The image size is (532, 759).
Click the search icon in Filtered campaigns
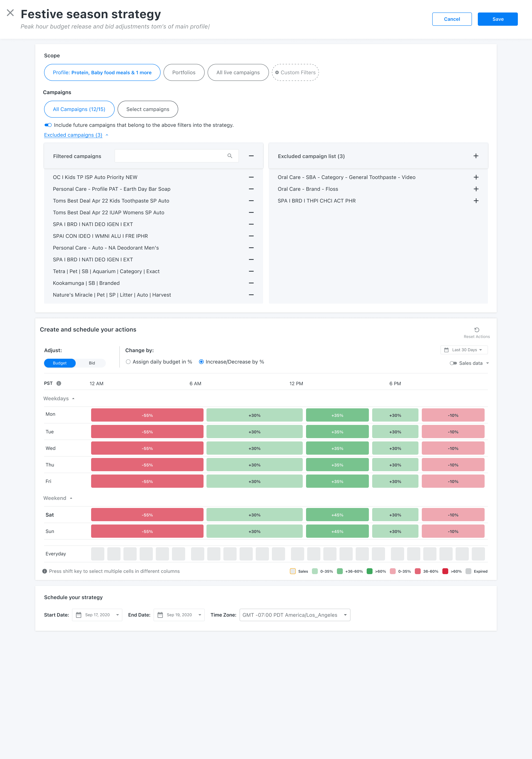pyautogui.click(x=230, y=156)
